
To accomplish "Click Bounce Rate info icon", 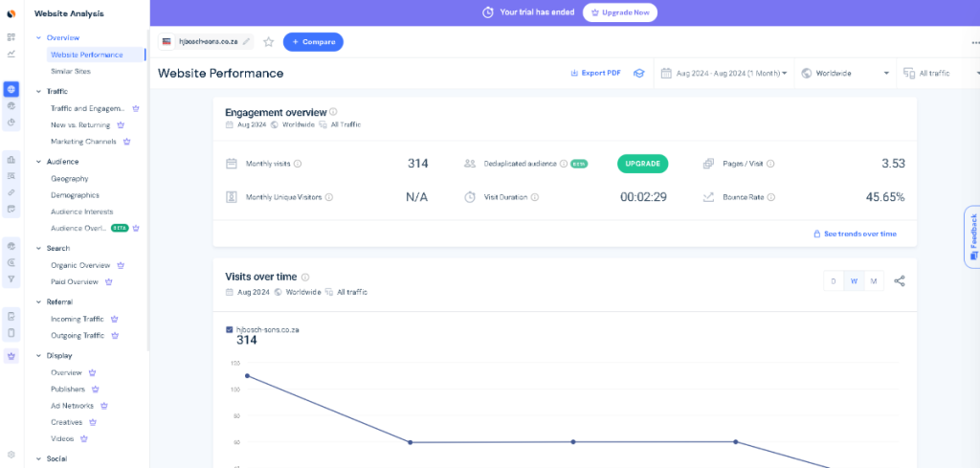I will pos(770,197).
